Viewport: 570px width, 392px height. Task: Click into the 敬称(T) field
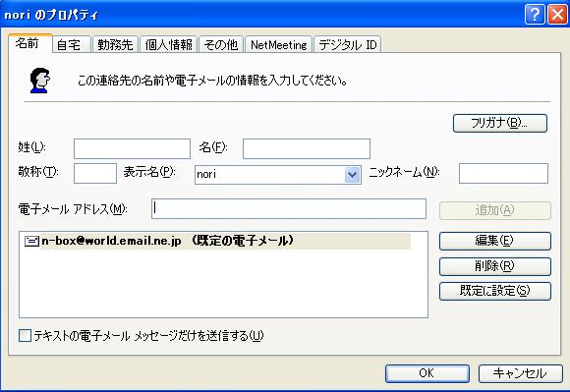point(95,173)
